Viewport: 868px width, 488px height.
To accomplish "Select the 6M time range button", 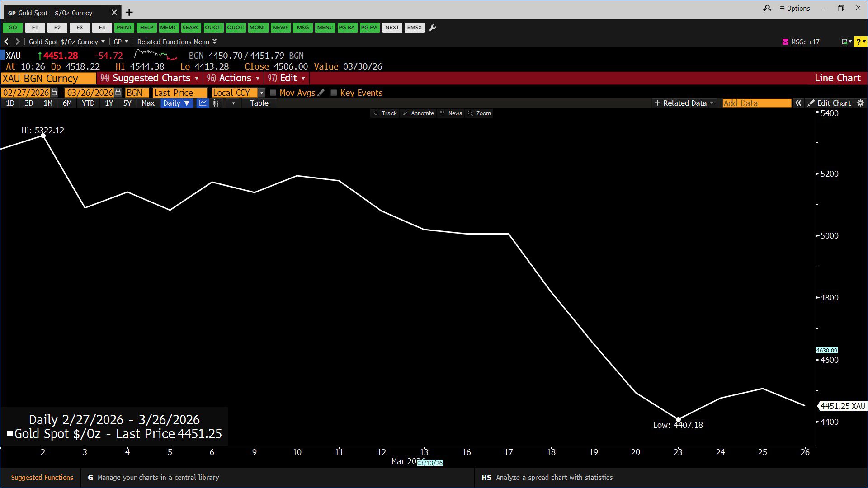I will coord(67,103).
